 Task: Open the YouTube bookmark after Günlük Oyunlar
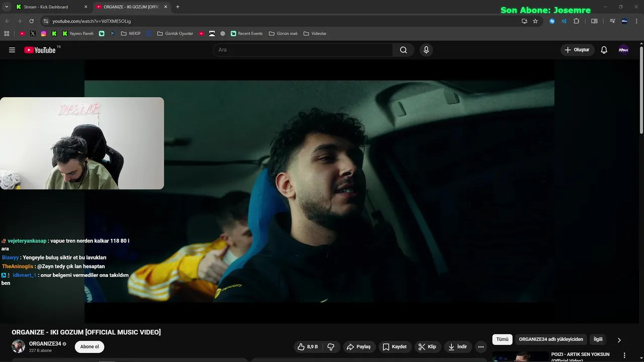click(x=201, y=34)
